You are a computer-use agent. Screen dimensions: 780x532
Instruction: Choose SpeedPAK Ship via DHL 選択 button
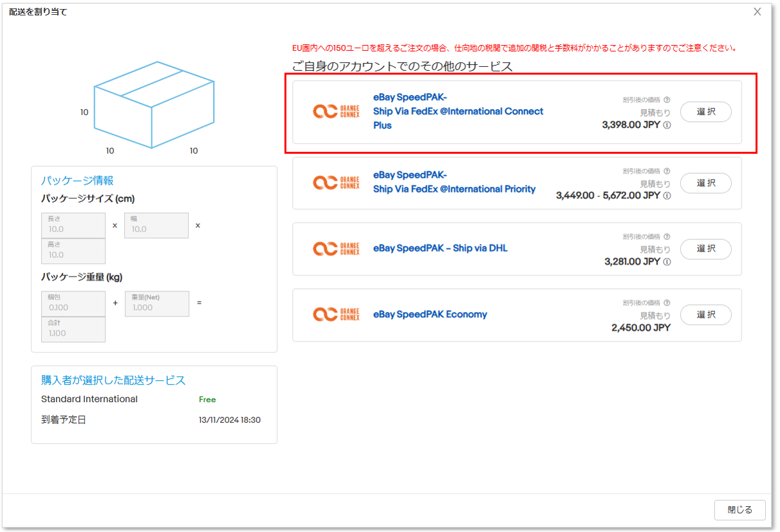[706, 249]
